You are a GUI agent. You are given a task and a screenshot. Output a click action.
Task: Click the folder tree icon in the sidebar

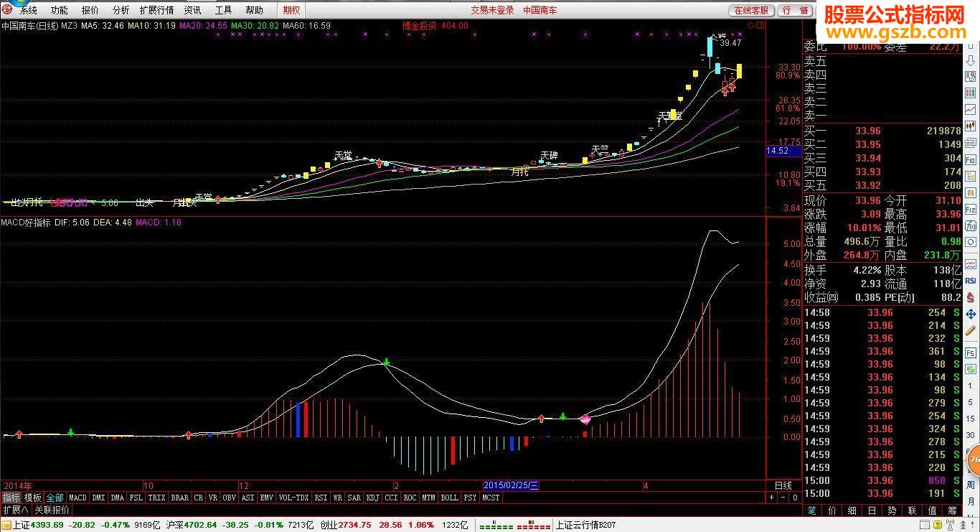pos(971,176)
